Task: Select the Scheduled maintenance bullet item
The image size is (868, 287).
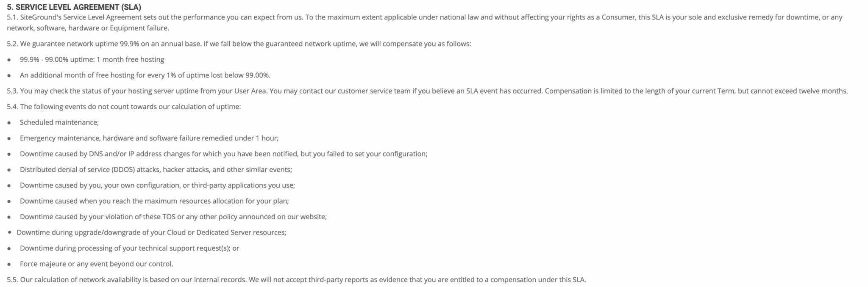Action: (x=59, y=122)
